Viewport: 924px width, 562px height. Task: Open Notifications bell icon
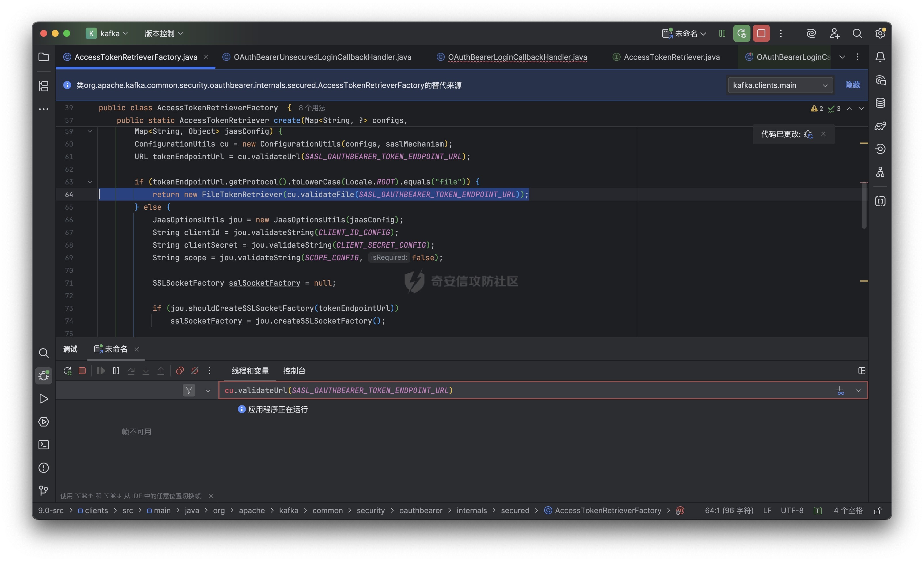(x=880, y=57)
